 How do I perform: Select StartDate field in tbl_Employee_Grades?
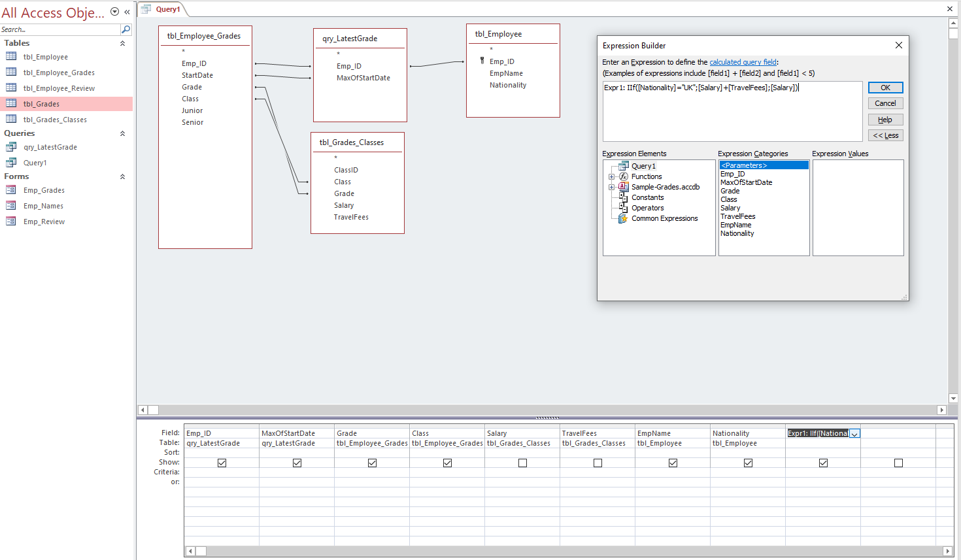[x=197, y=75]
